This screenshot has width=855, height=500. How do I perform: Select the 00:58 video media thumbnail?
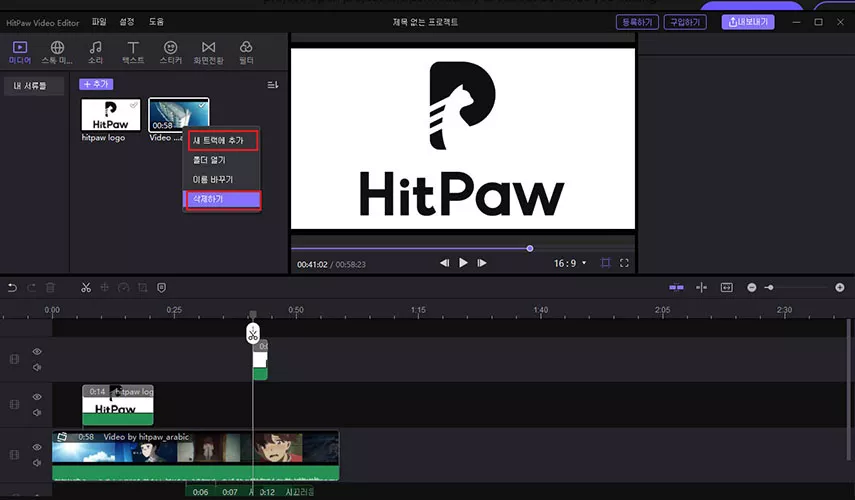click(x=179, y=115)
